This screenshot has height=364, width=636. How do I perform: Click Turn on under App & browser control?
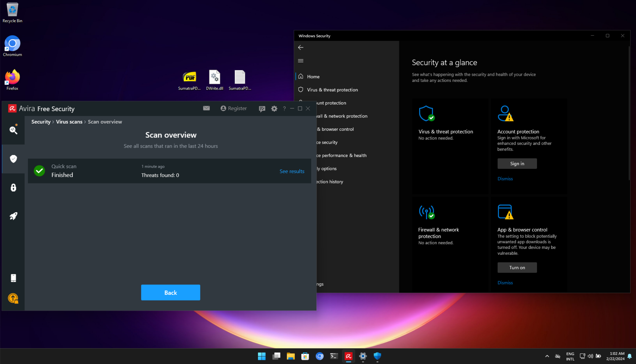coord(517,267)
